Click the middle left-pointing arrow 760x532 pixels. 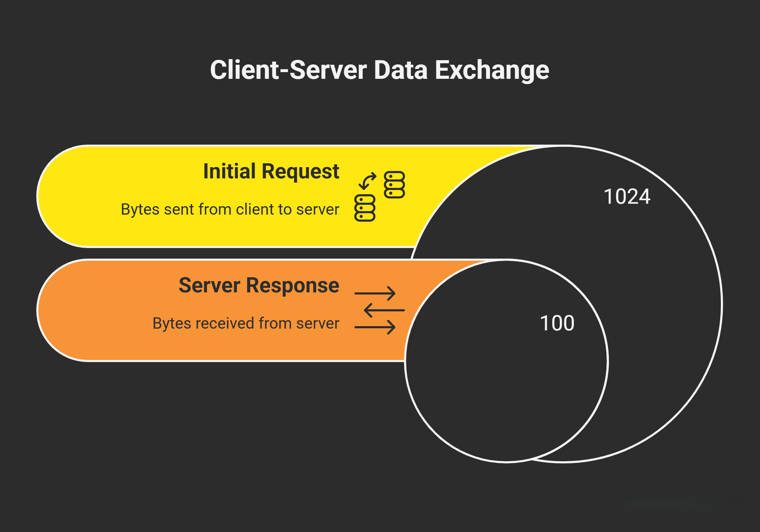pyautogui.click(x=384, y=310)
